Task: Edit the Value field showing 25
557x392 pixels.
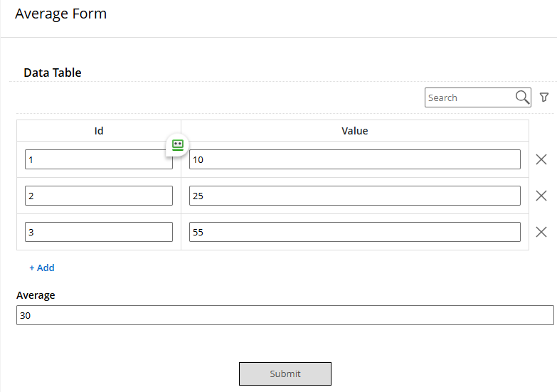Action: click(x=355, y=196)
